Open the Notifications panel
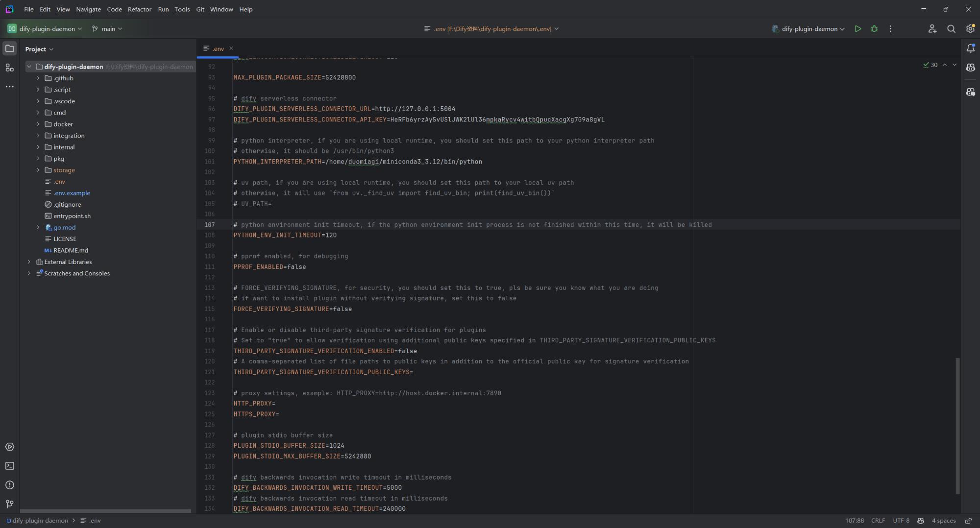This screenshot has height=528, width=980. pos(970,48)
